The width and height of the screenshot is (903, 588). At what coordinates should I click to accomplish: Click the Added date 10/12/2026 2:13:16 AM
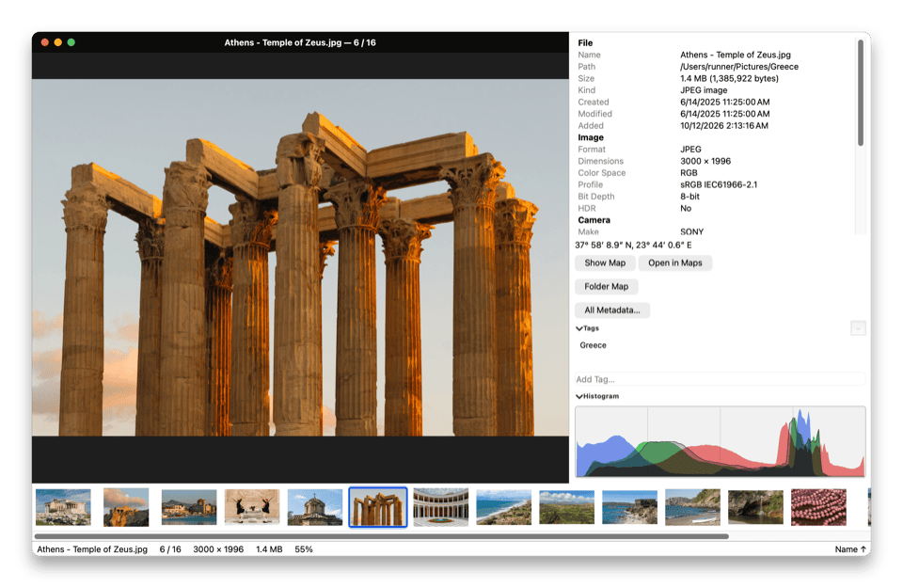click(724, 125)
